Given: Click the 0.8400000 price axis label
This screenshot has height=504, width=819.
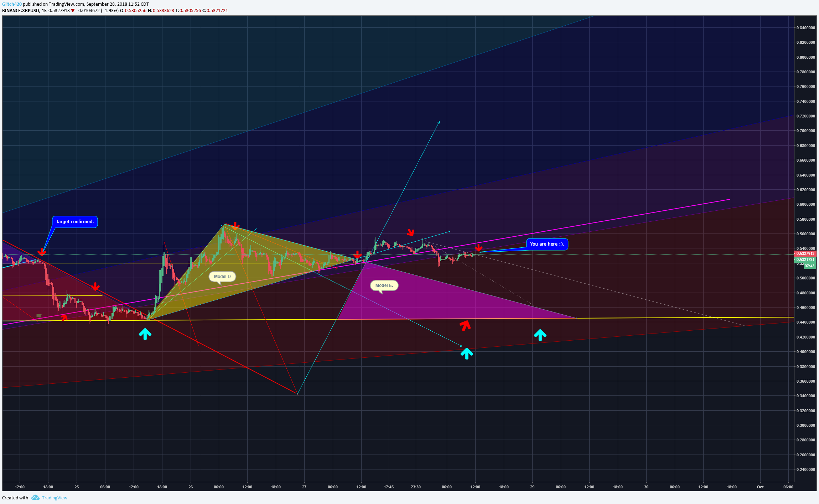Looking at the screenshot, I should pos(805,28).
